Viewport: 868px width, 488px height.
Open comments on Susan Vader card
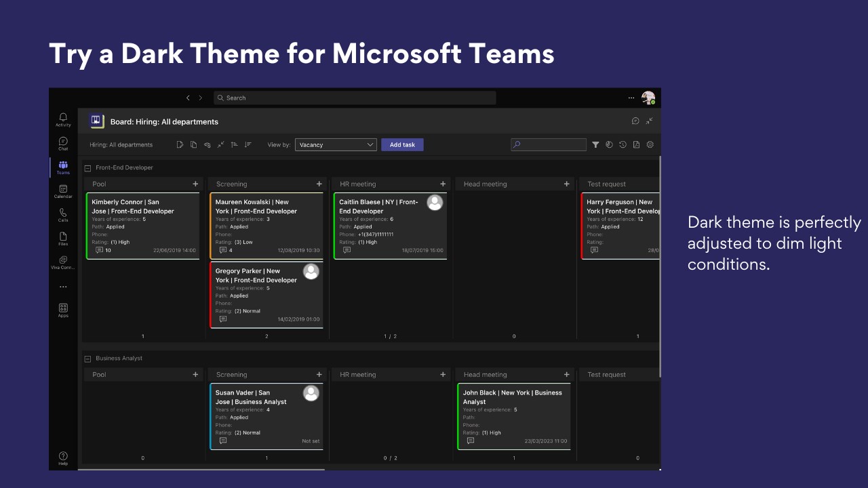pos(223,441)
